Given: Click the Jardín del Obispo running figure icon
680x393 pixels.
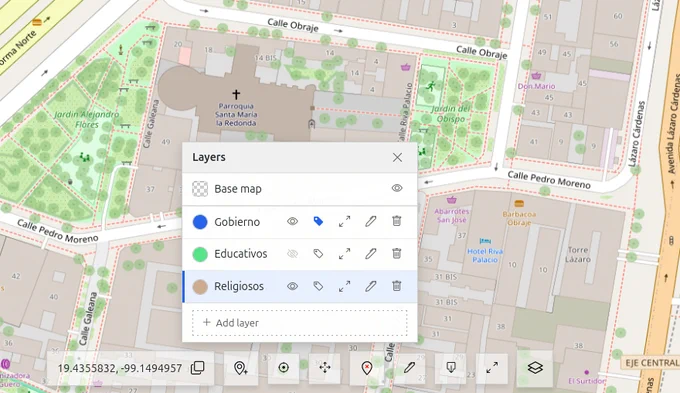Looking at the screenshot, I should pos(430,86).
